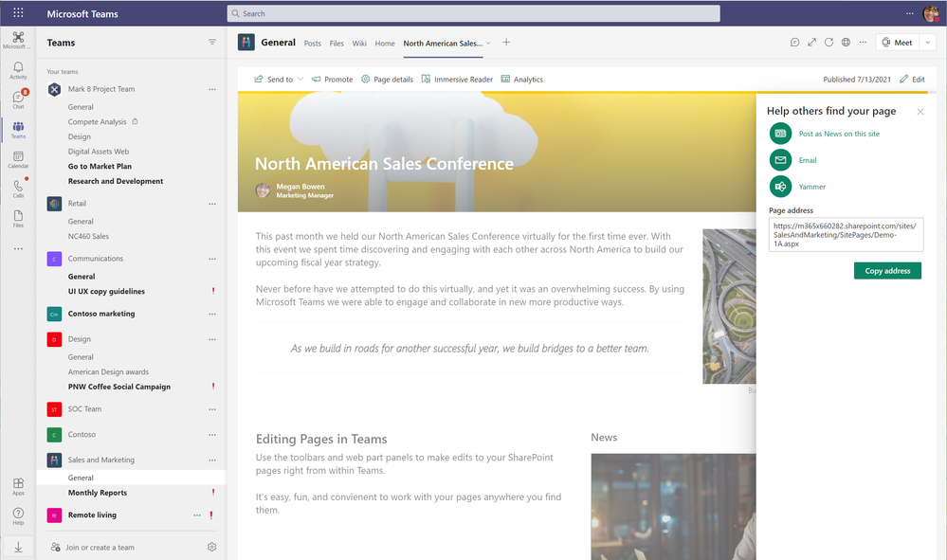Open the profile avatar menu
Viewport: 947px width, 560px height.
[x=931, y=13]
